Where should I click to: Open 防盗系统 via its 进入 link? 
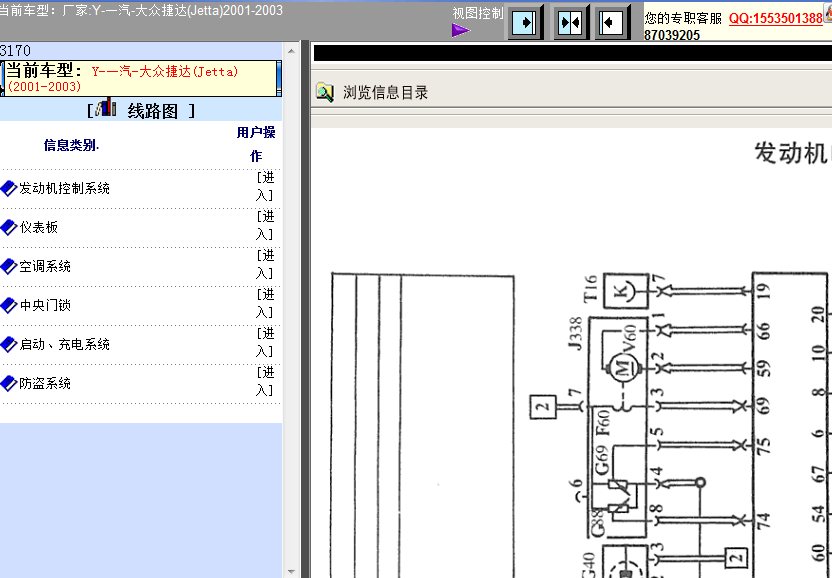265,382
